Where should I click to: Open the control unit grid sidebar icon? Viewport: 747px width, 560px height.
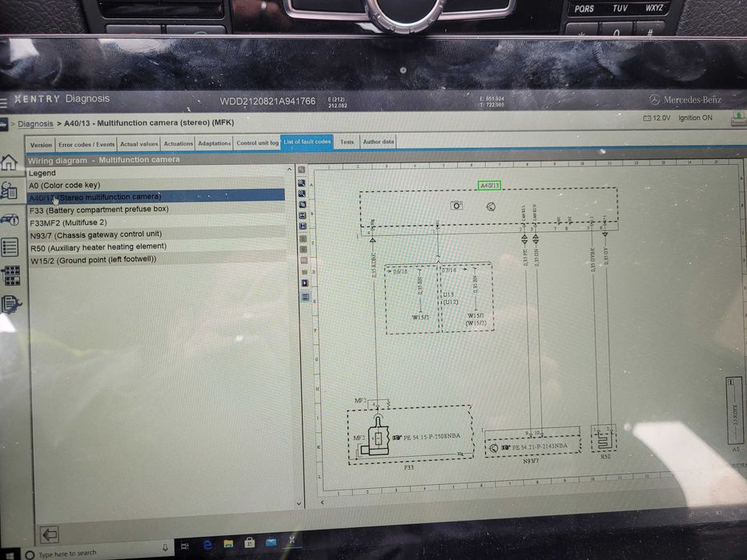10,275
